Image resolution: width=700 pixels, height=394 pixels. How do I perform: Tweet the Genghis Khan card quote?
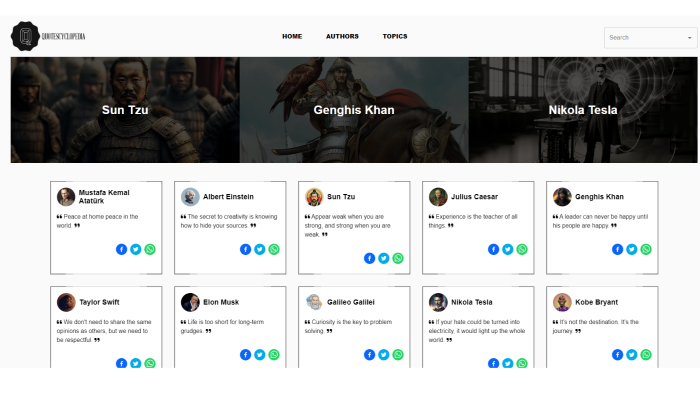coord(632,249)
